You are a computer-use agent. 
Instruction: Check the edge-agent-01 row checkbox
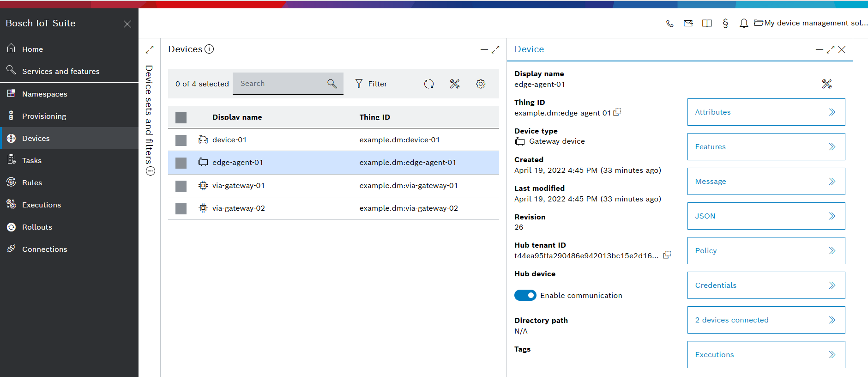[x=181, y=163]
